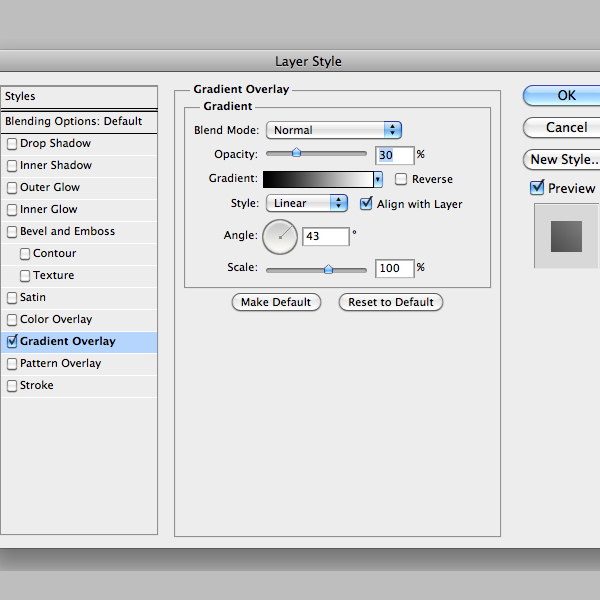Select the Satin style row
The width and height of the screenshot is (600, 600).
pos(79,298)
